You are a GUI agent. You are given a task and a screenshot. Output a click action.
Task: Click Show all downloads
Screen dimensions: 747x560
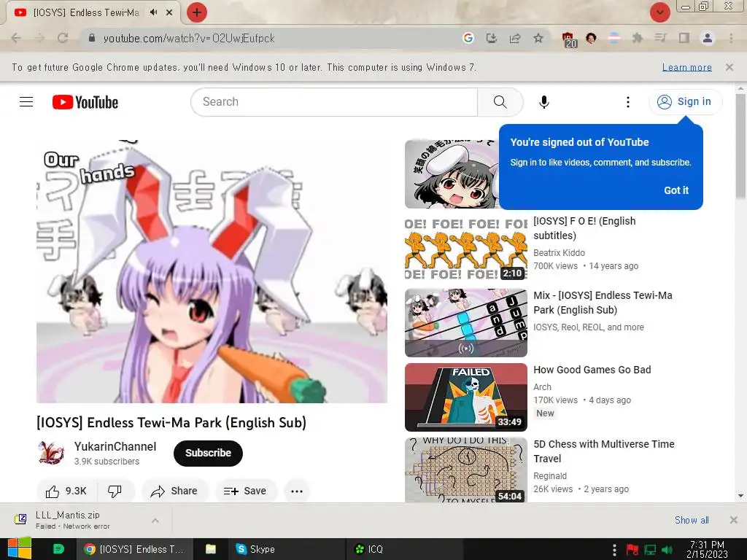pyautogui.click(x=692, y=520)
